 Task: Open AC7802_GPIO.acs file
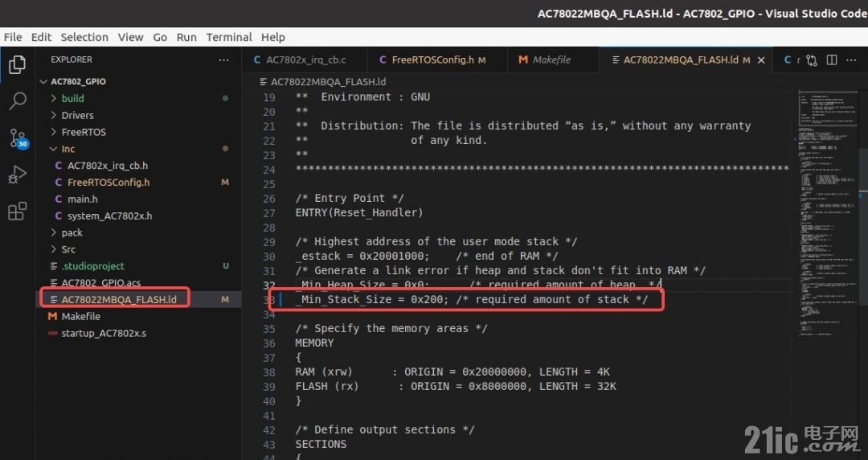100,283
